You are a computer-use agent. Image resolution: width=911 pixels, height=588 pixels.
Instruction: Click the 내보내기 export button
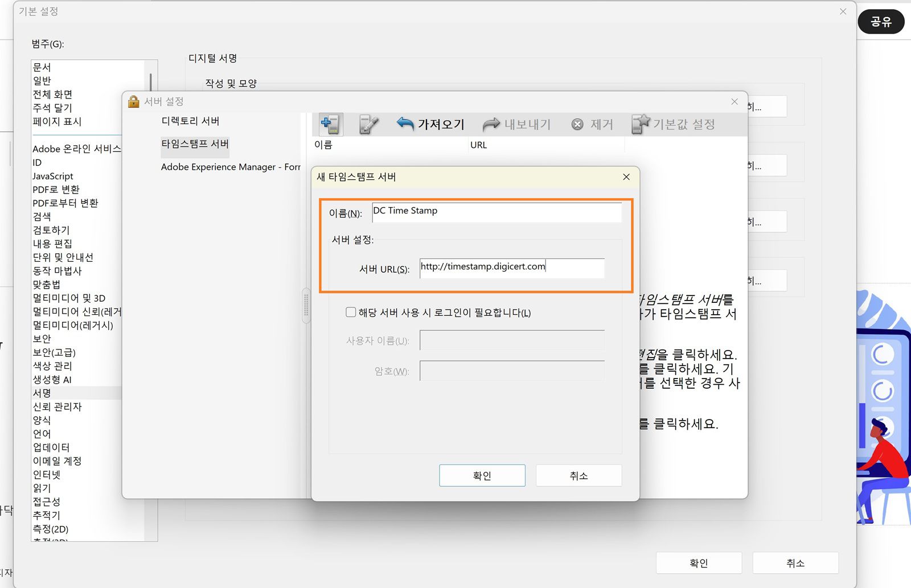pyautogui.click(x=516, y=124)
